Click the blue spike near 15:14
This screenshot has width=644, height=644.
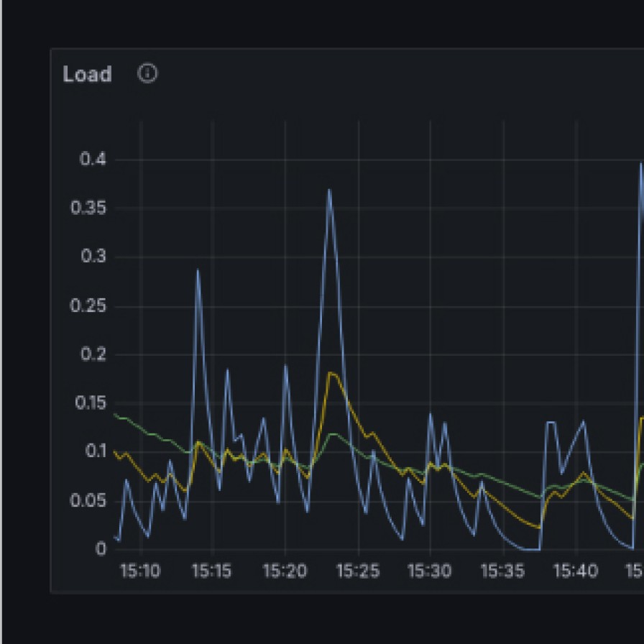click(x=198, y=271)
